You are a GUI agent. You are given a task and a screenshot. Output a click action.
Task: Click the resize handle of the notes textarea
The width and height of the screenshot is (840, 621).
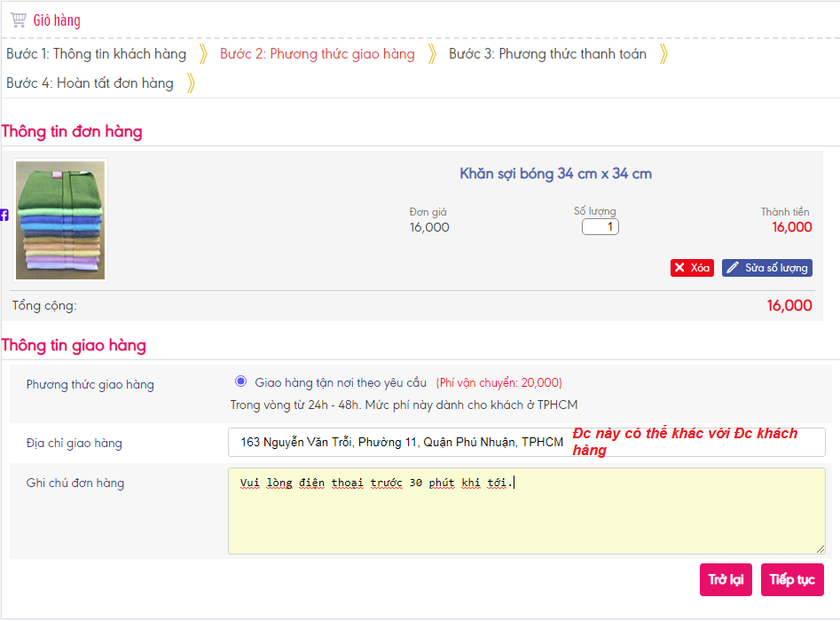pos(820,548)
